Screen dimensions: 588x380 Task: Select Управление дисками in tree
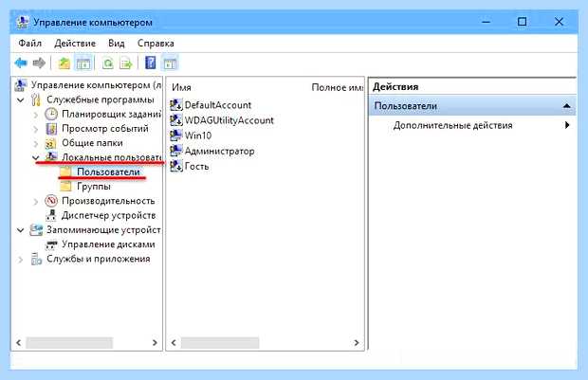[x=108, y=244]
